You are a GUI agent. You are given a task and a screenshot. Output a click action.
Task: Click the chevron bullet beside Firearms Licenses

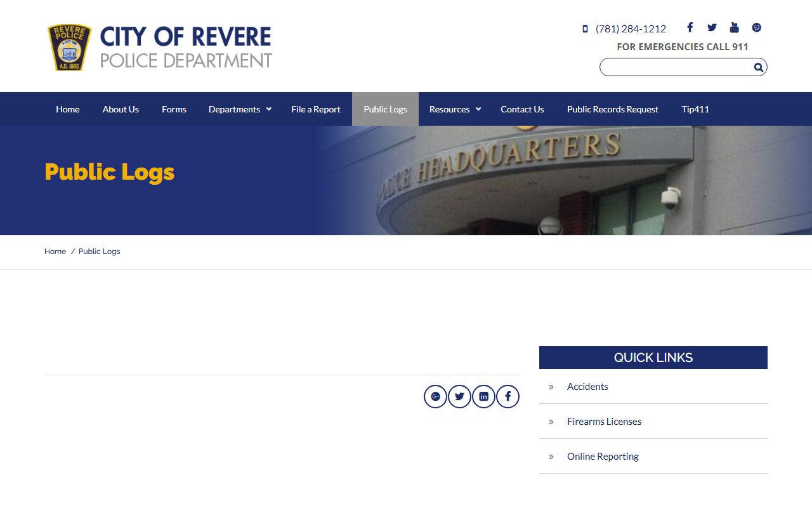[551, 422]
